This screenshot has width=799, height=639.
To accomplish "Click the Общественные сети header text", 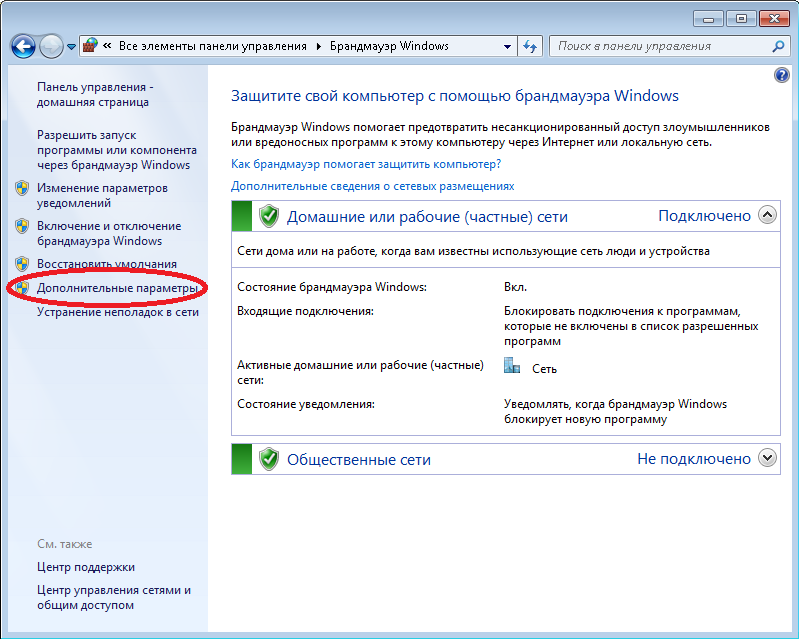I will click(359, 460).
